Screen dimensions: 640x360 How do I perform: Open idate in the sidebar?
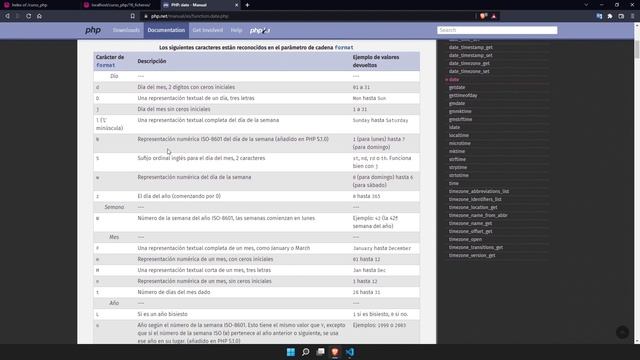tap(454, 127)
